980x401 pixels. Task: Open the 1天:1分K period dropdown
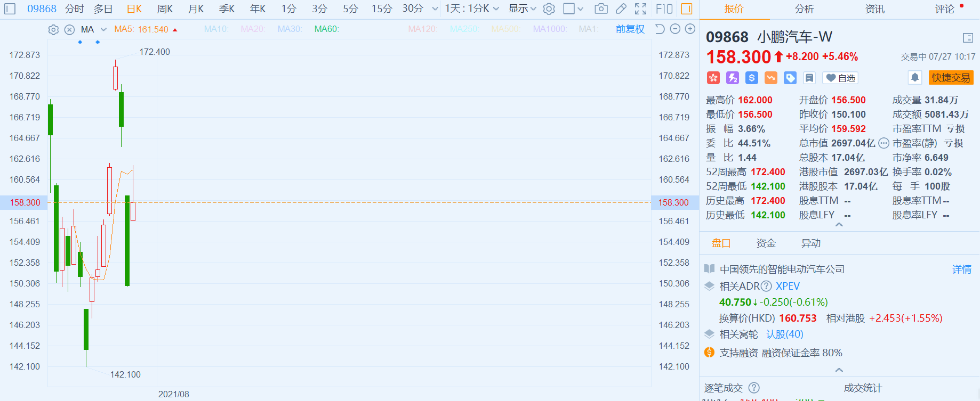tap(472, 9)
